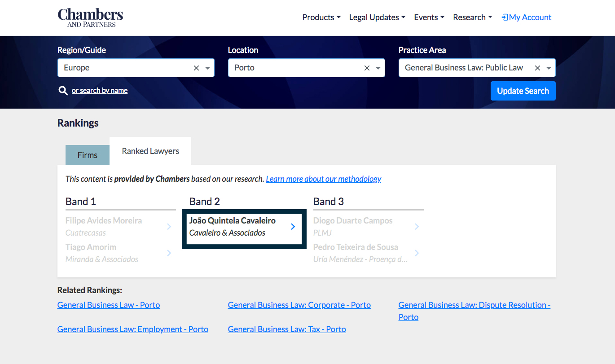Select Tiago Amorim name

[91, 247]
